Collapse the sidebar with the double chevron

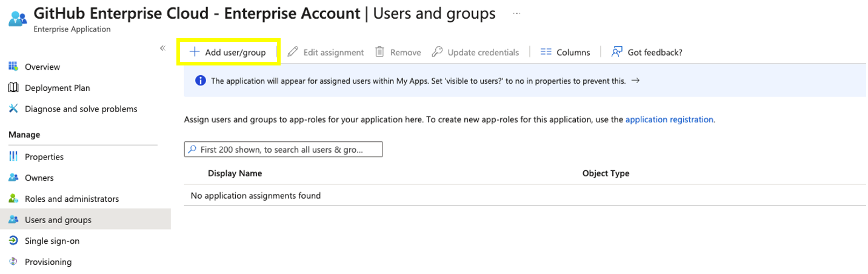coord(162,48)
